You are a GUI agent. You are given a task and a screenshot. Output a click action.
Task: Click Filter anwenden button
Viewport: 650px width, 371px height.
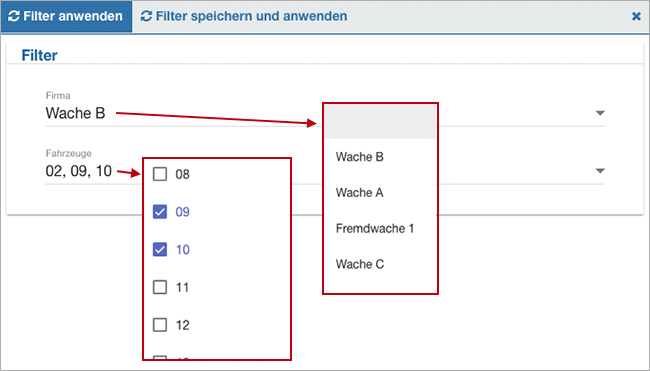point(66,17)
